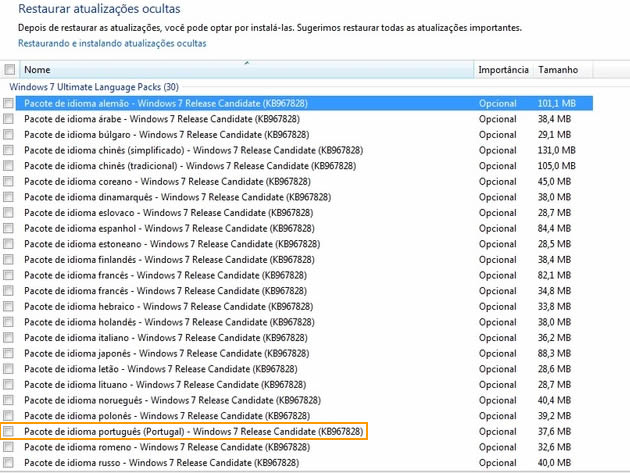Click the 101,1 MB size value
Image resolution: width=630 pixels, height=473 pixels.
[556, 103]
